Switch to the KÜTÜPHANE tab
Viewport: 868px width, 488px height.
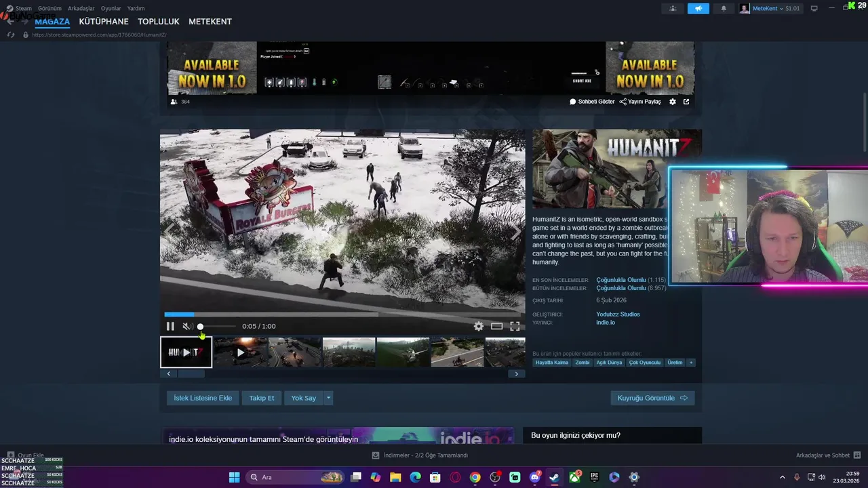[x=104, y=22]
